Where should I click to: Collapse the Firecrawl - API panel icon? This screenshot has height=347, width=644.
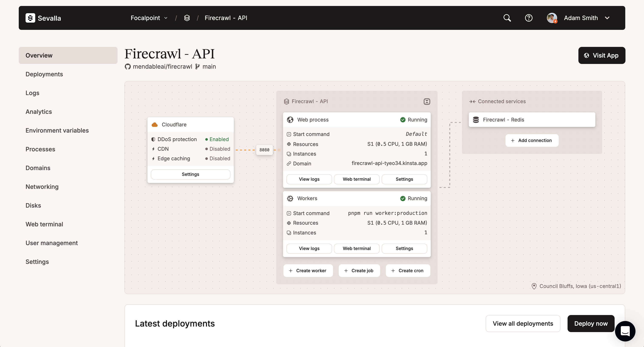(427, 102)
